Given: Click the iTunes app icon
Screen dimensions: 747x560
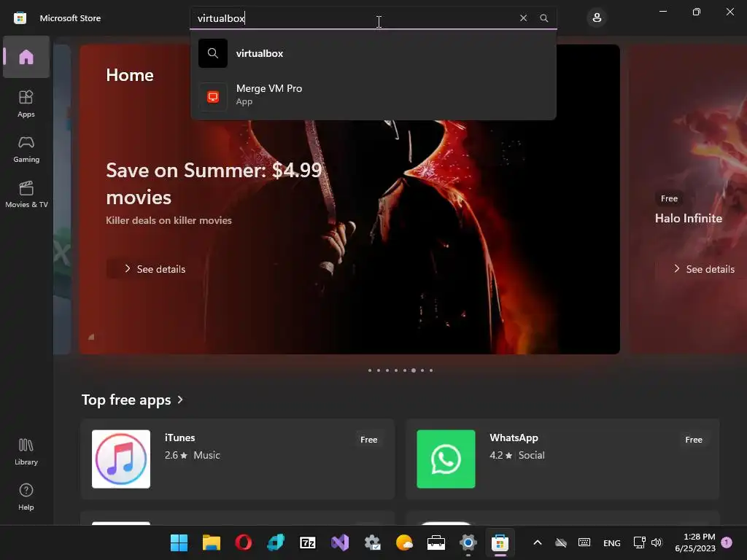Looking at the screenshot, I should coord(121,459).
